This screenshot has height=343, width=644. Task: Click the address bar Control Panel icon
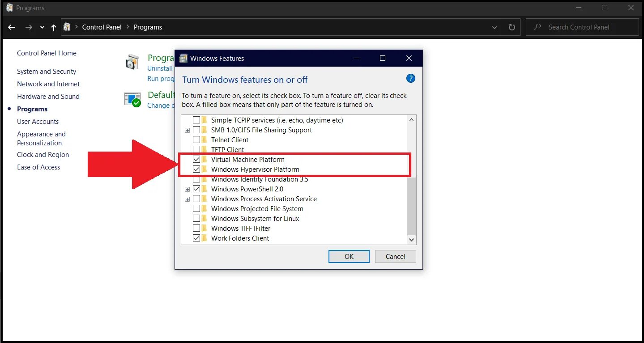pyautogui.click(x=67, y=27)
